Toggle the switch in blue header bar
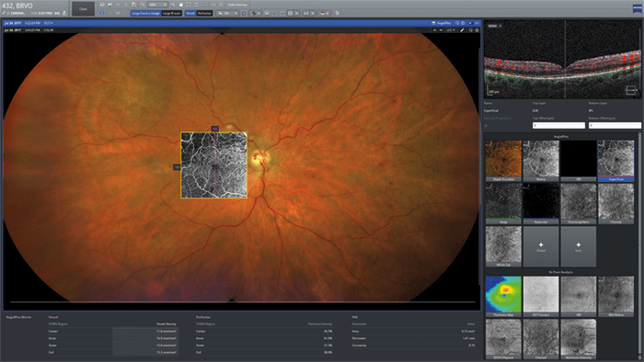The image size is (644, 362). (x=471, y=23)
